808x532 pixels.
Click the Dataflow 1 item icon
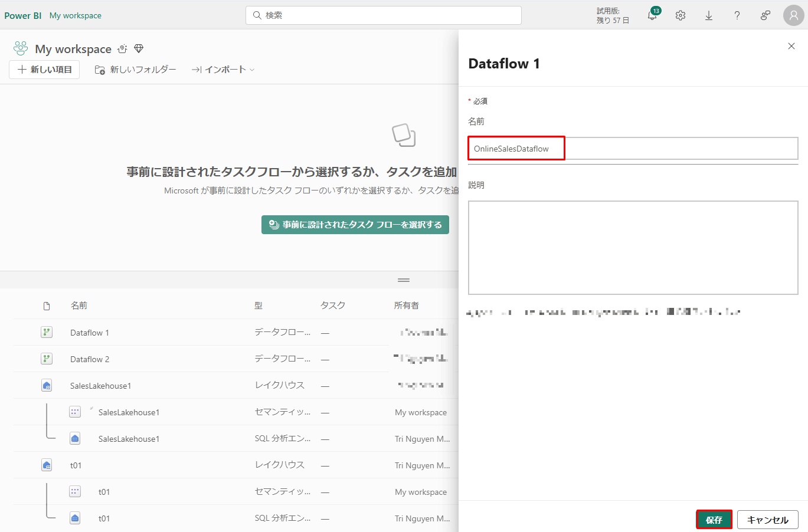pyautogui.click(x=47, y=333)
